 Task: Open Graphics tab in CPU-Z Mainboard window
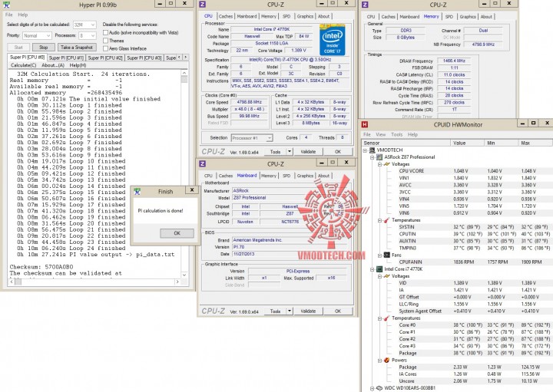click(305, 176)
